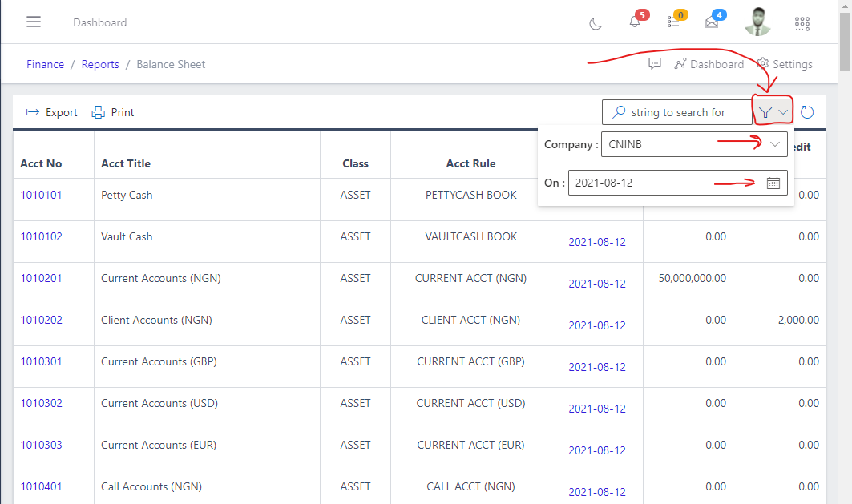This screenshot has height=504, width=852.
Task: Print the balance sheet
Action: pos(112,112)
